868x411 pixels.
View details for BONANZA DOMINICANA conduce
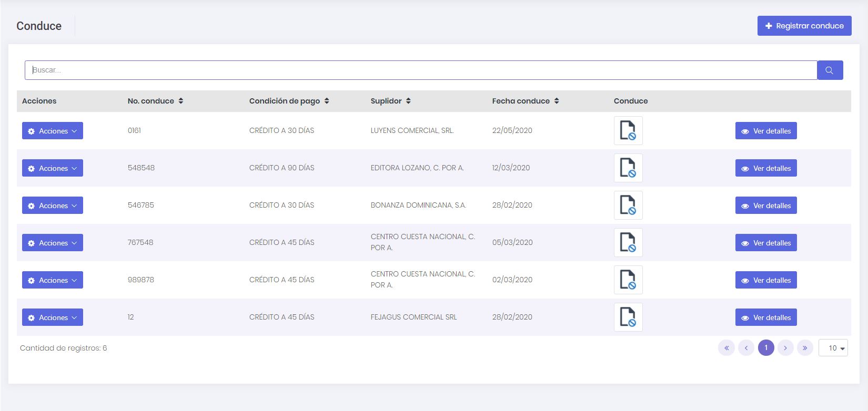tap(765, 205)
